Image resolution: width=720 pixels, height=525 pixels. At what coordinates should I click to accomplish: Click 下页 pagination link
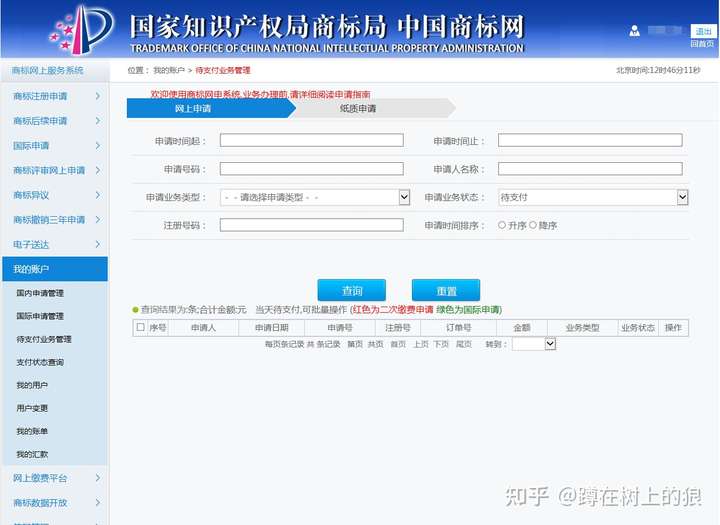coord(441,344)
